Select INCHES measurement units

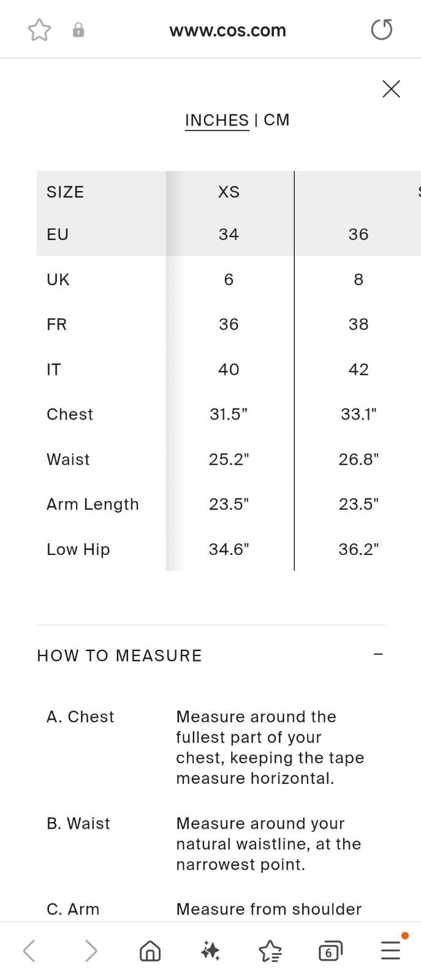[x=217, y=120]
